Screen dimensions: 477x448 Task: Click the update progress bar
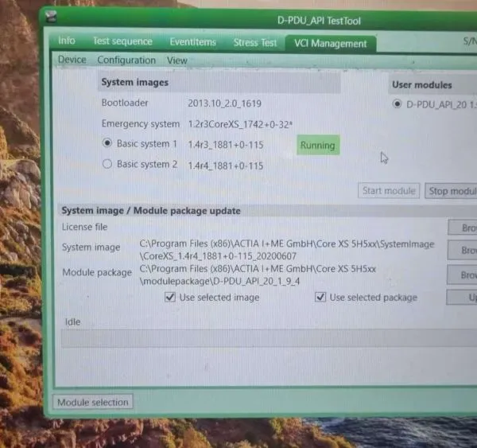[x=269, y=338]
